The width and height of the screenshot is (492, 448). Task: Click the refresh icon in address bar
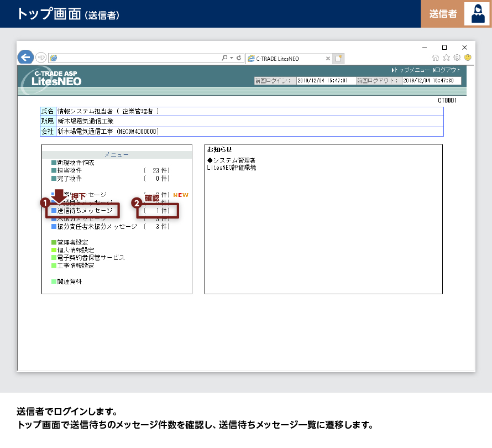(x=239, y=58)
